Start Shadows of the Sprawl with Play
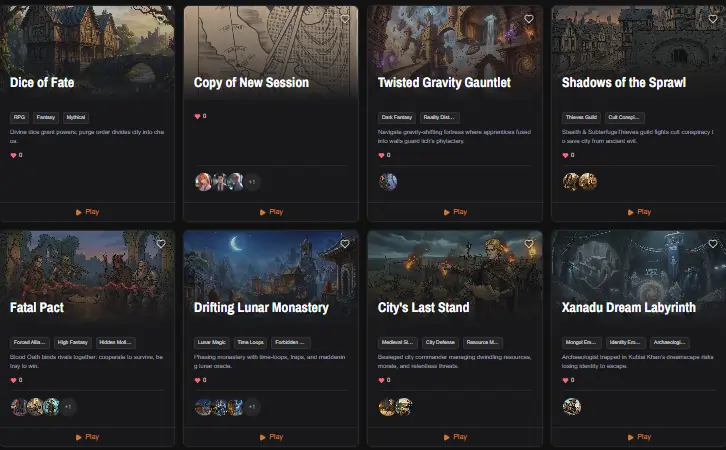The width and height of the screenshot is (726, 450). (x=639, y=212)
